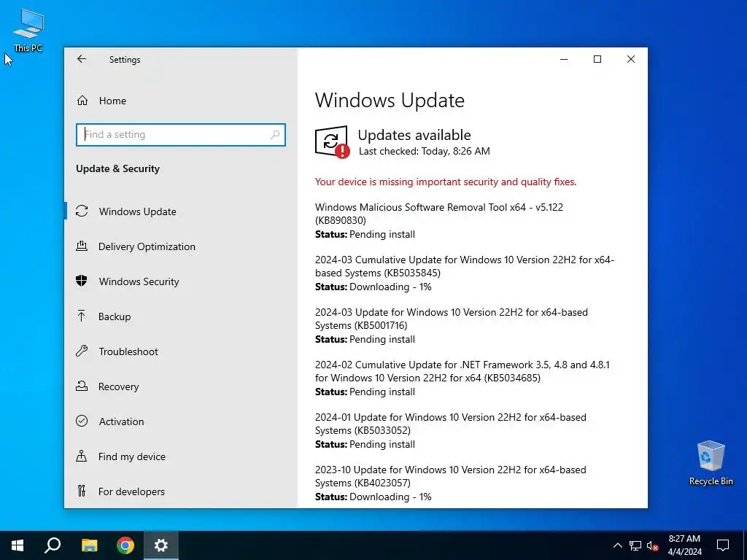Click the Settings gear in taskbar

click(161, 545)
